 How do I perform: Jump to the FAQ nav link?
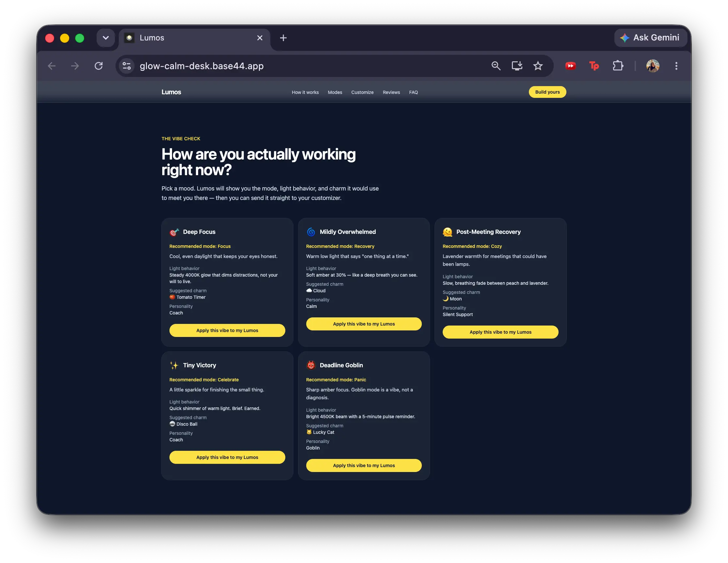pyautogui.click(x=413, y=92)
